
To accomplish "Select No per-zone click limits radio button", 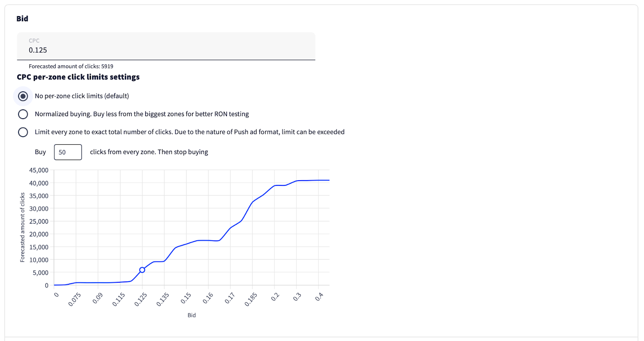I will [23, 96].
